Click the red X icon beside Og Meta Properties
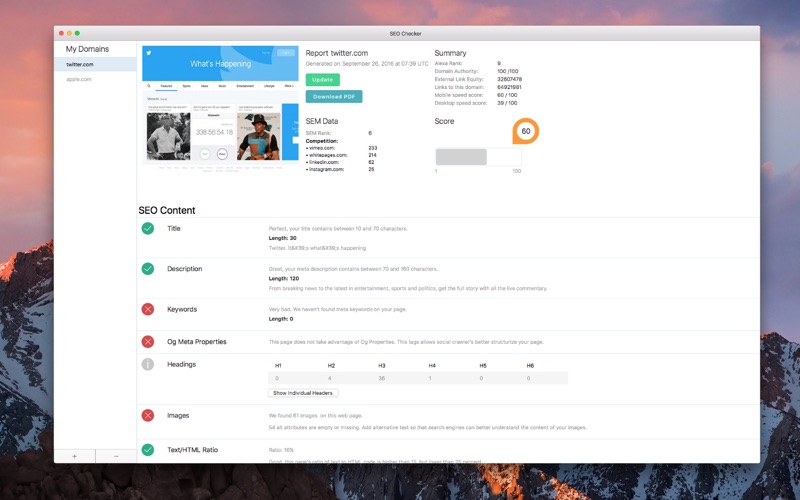The image size is (800, 500). [x=148, y=342]
